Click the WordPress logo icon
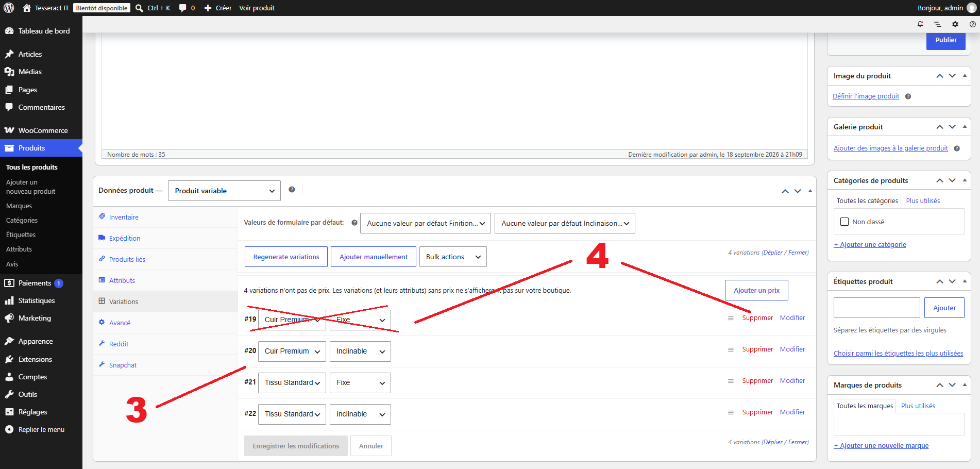Screen dimensions: 980x469 [x=9, y=8]
